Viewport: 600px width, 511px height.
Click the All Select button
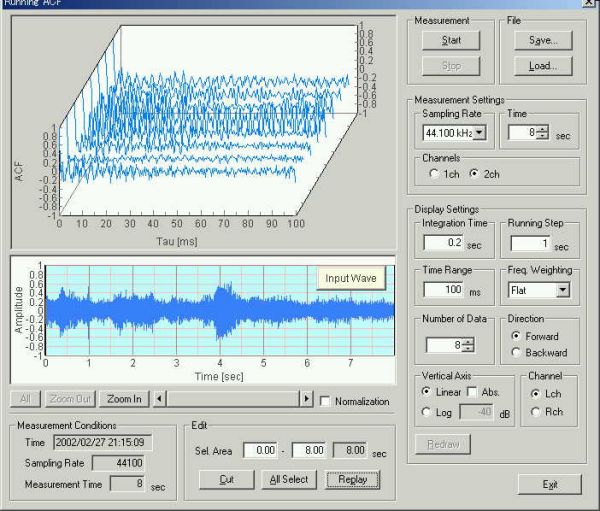[289, 480]
